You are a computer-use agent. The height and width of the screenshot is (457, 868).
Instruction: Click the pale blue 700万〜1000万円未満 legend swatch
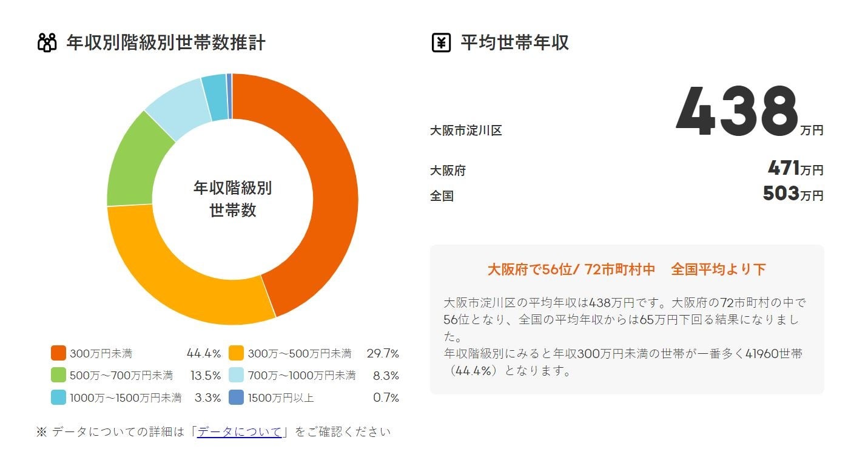pyautogui.click(x=237, y=376)
